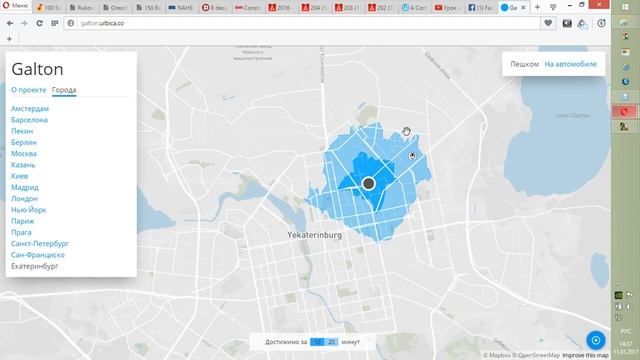Viewport: 640px width, 360px height.
Task: Switch to the Facebook tab
Action: [481, 7]
